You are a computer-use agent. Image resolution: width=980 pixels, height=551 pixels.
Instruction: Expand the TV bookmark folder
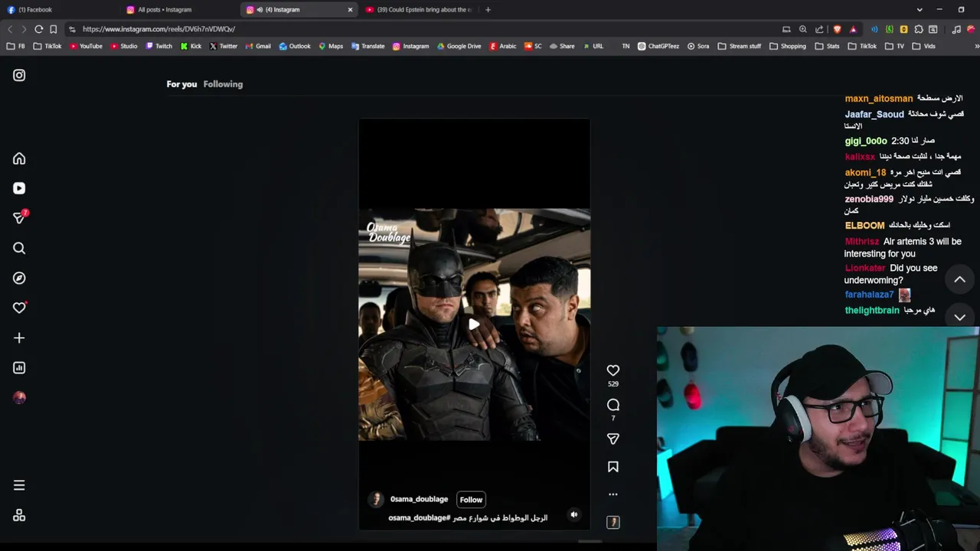(x=894, y=46)
